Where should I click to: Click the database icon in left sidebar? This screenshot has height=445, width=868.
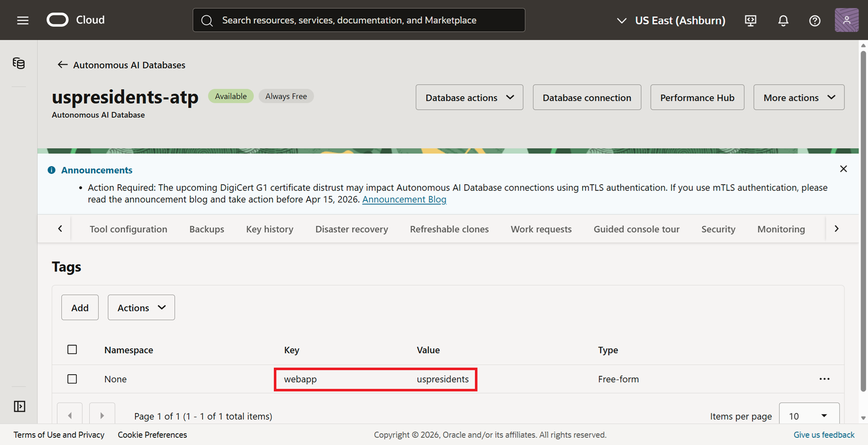pos(19,63)
